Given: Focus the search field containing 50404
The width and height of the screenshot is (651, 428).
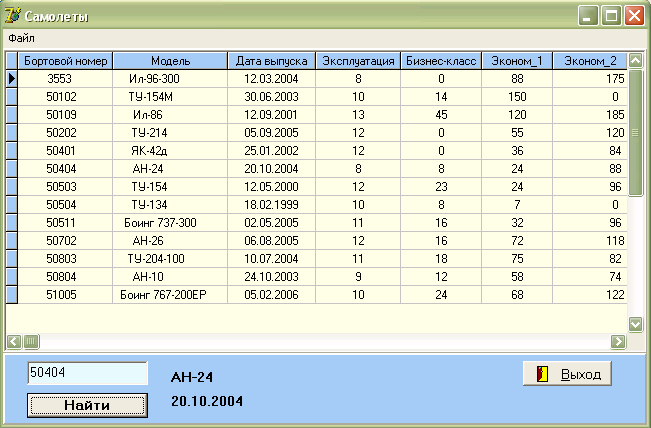Looking at the screenshot, I should point(87,373).
